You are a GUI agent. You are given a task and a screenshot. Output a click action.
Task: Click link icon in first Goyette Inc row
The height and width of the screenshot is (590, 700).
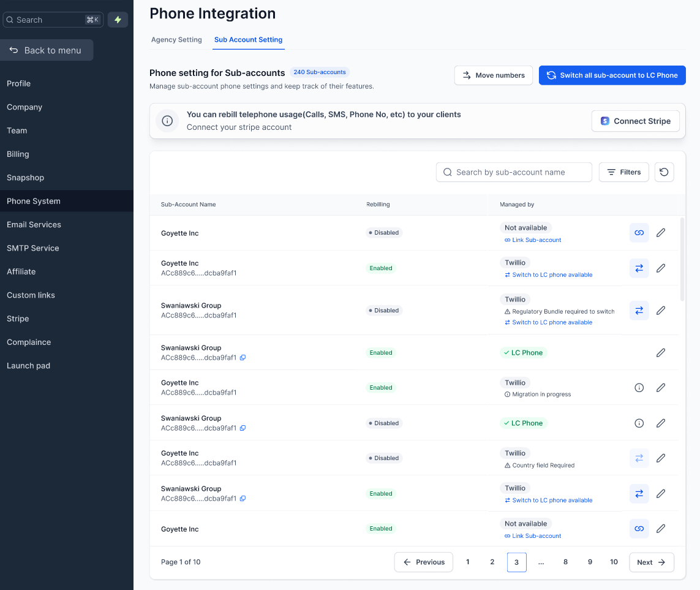coord(639,233)
